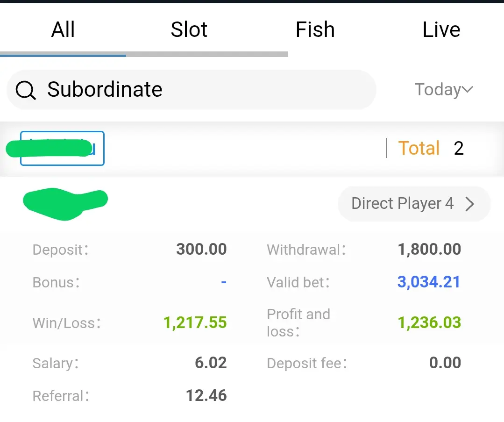Click the search magnifier icon

(26, 90)
